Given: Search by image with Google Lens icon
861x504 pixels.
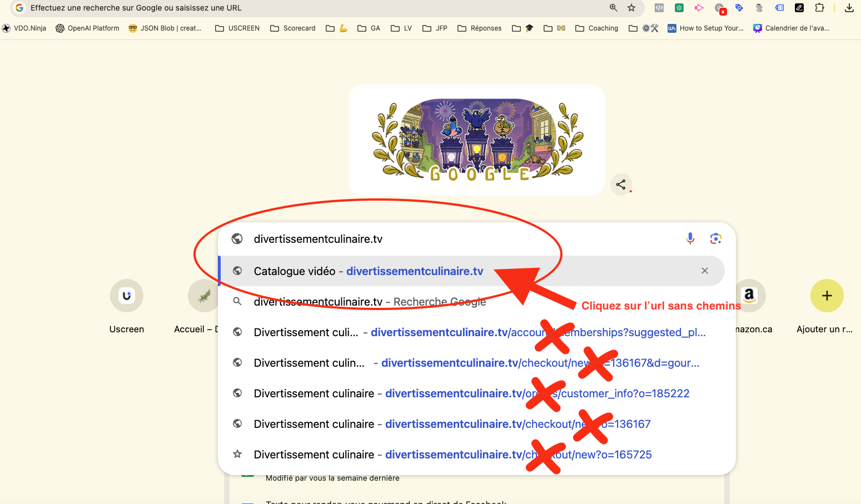Looking at the screenshot, I should (x=716, y=238).
